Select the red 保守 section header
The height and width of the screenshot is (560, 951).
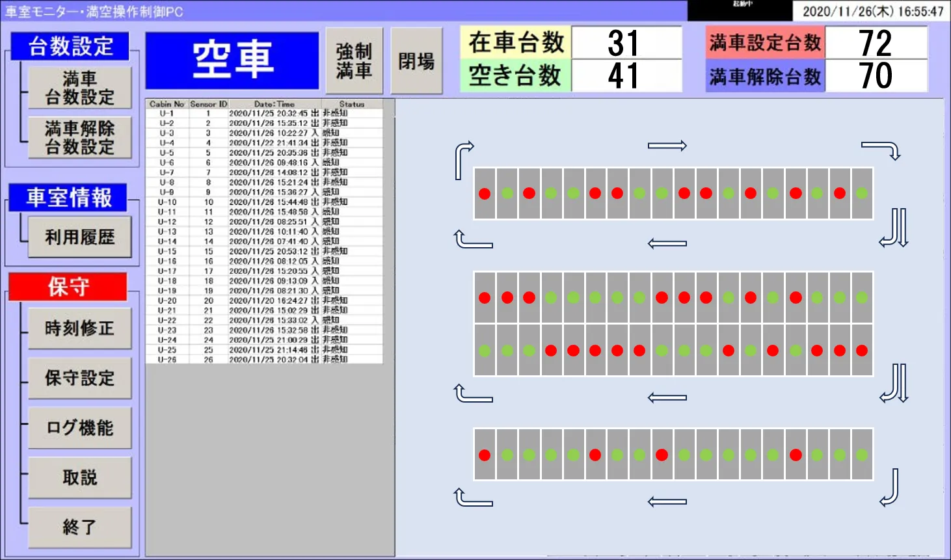(68, 287)
